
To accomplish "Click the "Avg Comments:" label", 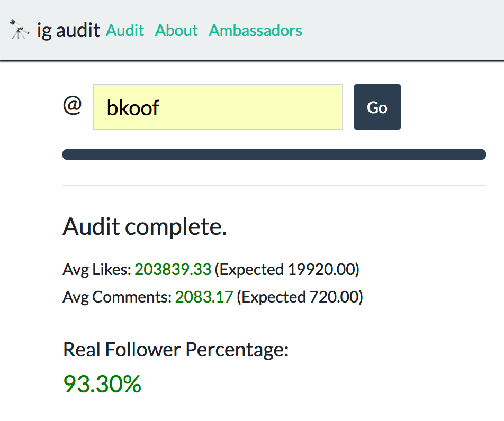I will [117, 297].
